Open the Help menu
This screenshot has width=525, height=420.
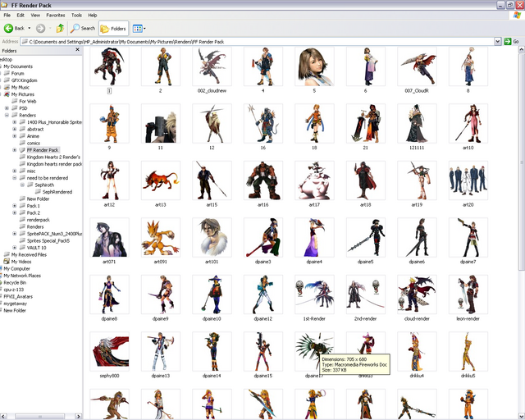point(93,15)
